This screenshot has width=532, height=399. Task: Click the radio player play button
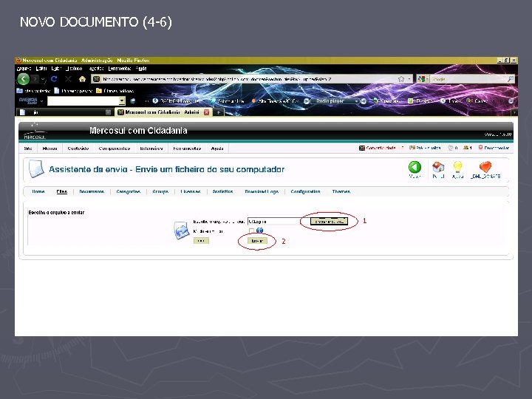[307, 101]
